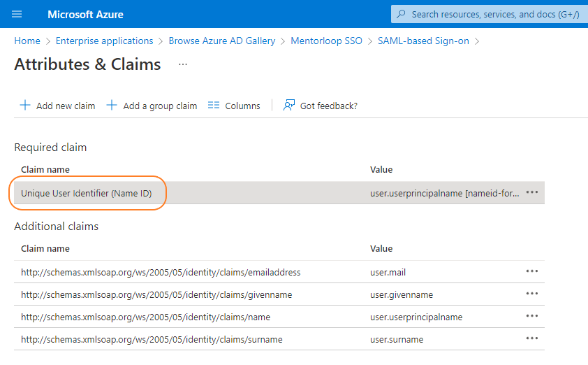This screenshot has height=365, width=588.
Task: Open Enterprise applications breadcrumb
Action: 104,41
